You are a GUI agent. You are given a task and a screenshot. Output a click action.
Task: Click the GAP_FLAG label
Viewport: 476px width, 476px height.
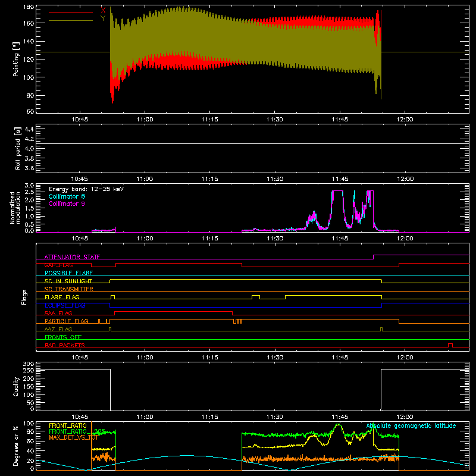point(58,265)
